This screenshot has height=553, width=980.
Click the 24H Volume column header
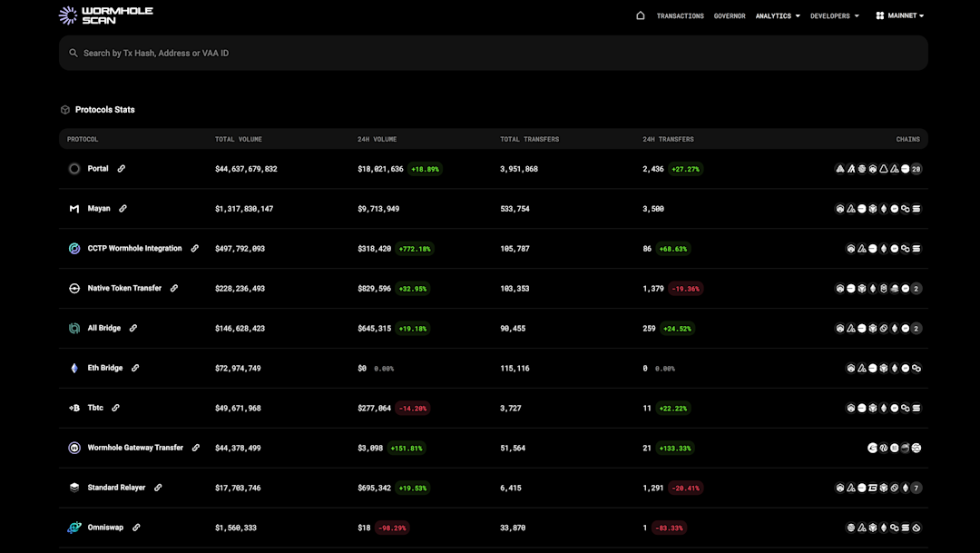tap(377, 139)
